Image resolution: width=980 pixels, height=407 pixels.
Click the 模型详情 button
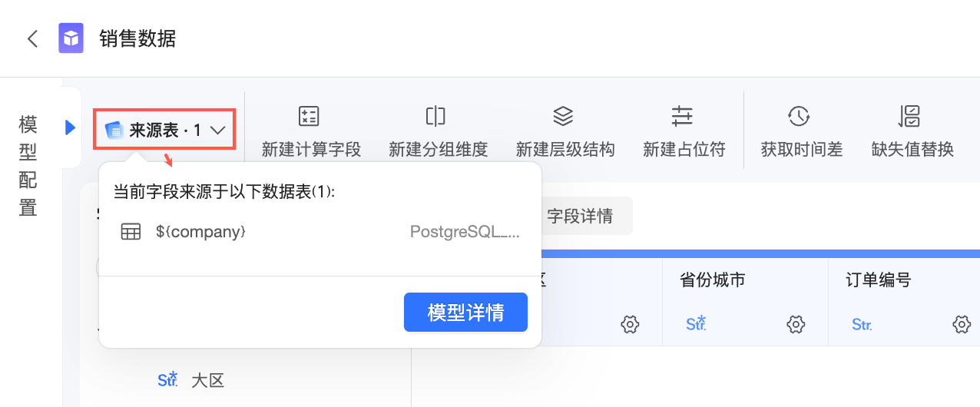tap(465, 313)
